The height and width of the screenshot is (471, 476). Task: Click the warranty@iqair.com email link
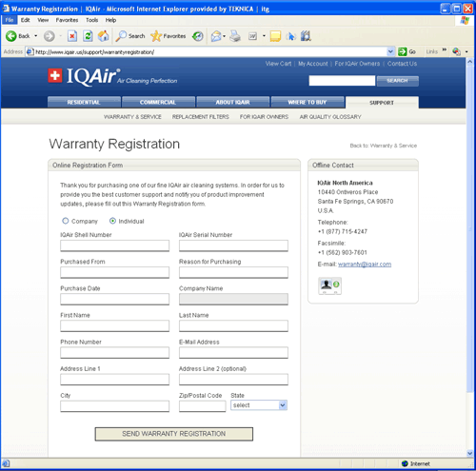click(365, 265)
